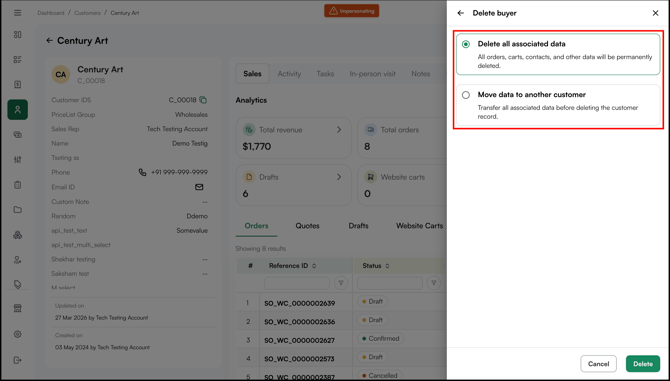
Task: Open order SO_WC_0000002639
Action: click(x=300, y=303)
